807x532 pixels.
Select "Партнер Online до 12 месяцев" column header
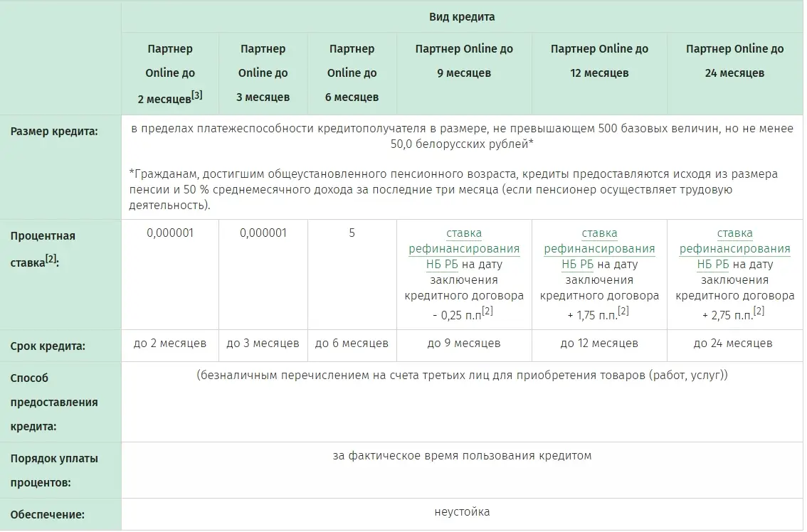(599, 60)
